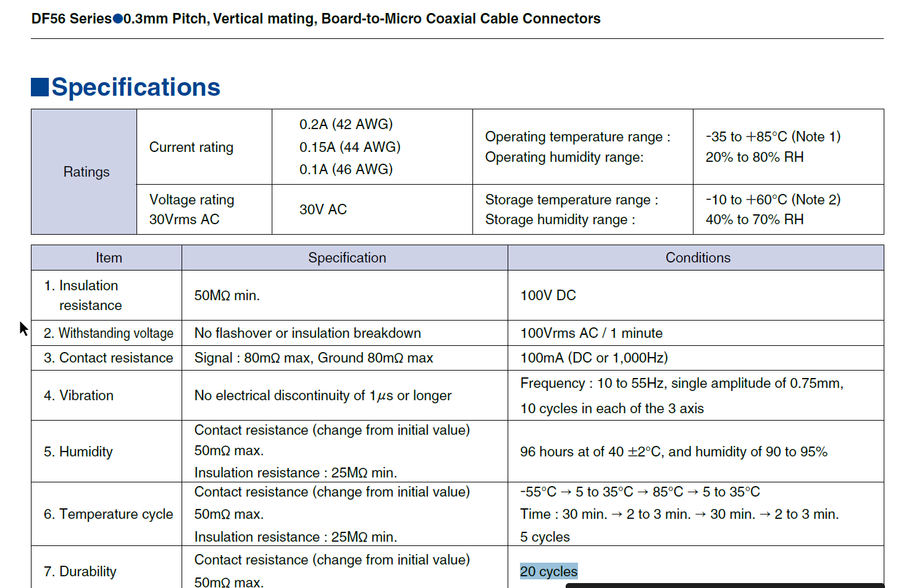Image resolution: width=922 pixels, height=588 pixels.
Task: Select the '100Vrms AC / 1 minute' condition text
Action: click(x=591, y=333)
